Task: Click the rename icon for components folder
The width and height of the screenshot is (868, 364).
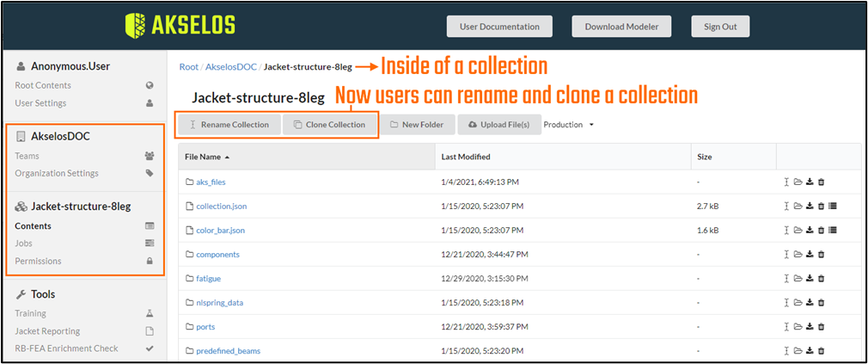Action: pyautogui.click(x=786, y=255)
